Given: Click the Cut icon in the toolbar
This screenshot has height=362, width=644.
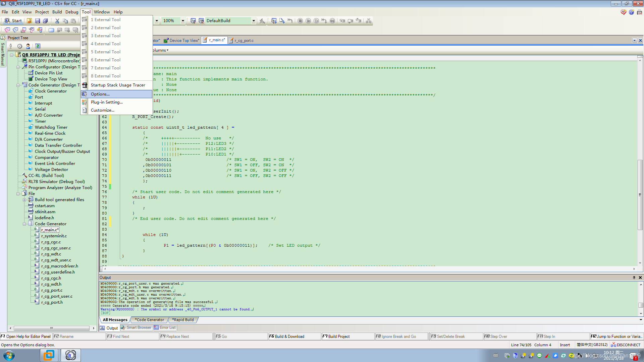Looking at the screenshot, I should 57,21.
